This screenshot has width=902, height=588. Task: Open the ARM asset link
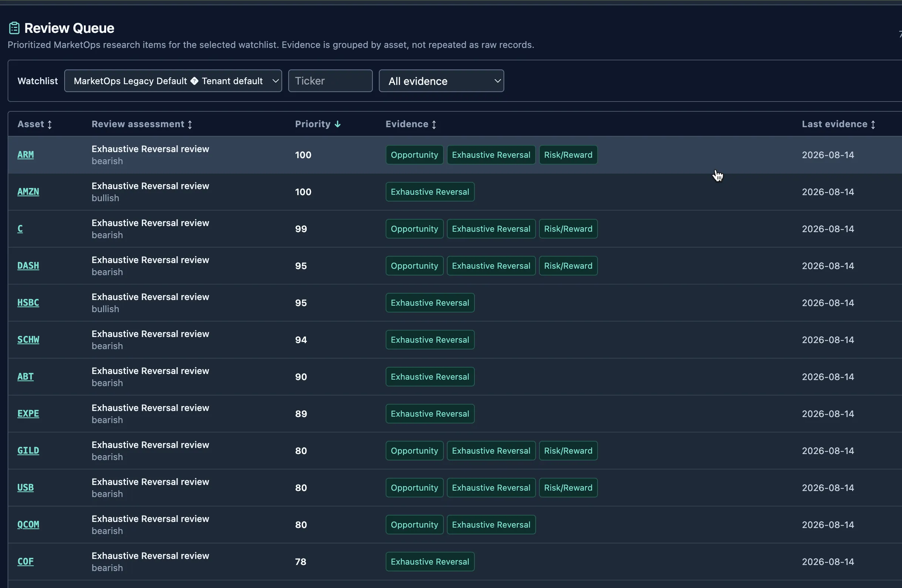tap(25, 155)
